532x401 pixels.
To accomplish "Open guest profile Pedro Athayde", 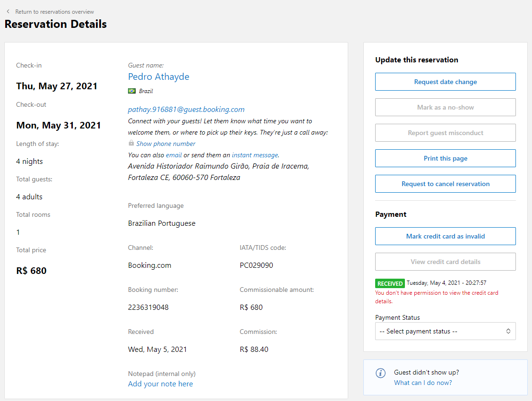I will coord(159,77).
